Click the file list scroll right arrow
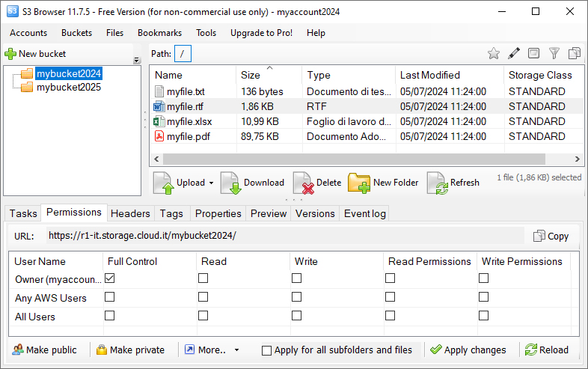 pos(578,159)
